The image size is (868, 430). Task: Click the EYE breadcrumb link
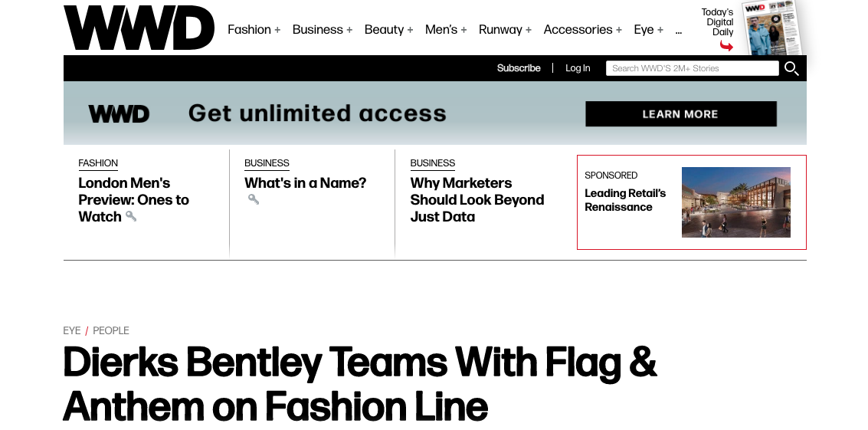click(x=72, y=331)
